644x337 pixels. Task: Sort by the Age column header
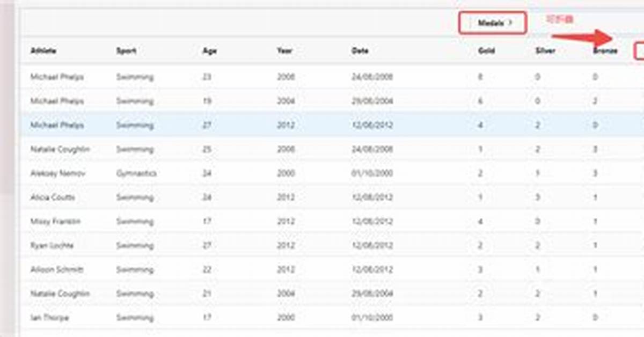click(209, 51)
